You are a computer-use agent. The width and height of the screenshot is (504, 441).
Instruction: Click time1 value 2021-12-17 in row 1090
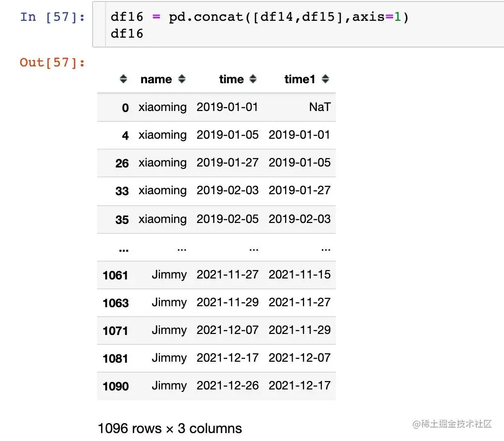[300, 386]
